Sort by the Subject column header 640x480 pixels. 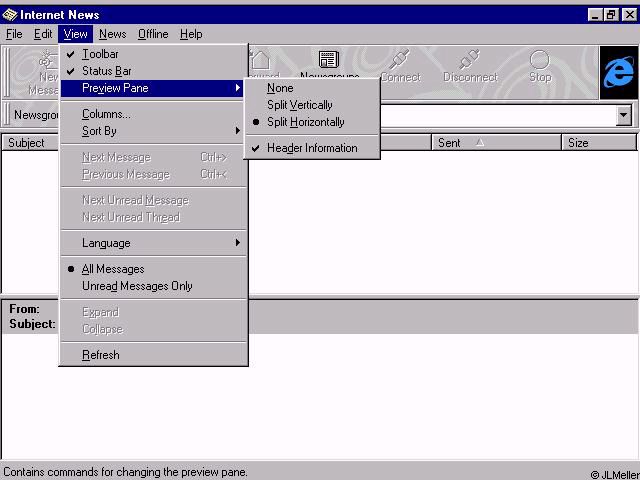coord(31,143)
